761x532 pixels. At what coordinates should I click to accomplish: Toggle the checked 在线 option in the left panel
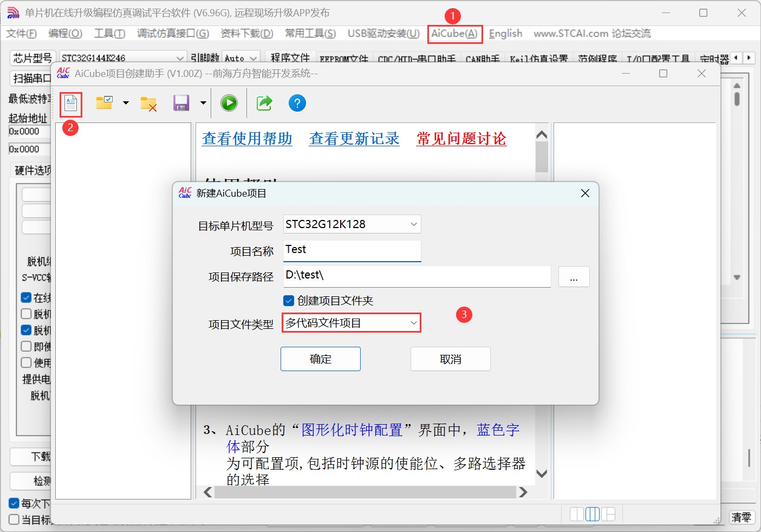coord(25,297)
